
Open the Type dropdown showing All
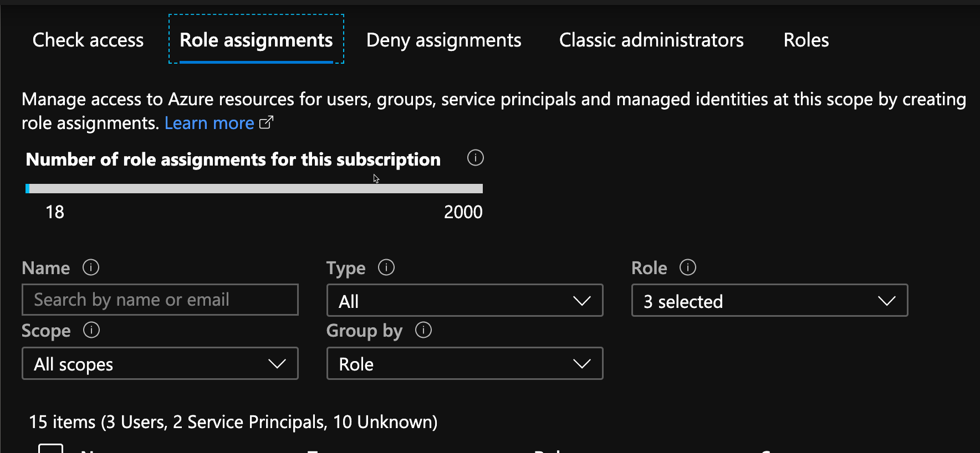pos(465,301)
